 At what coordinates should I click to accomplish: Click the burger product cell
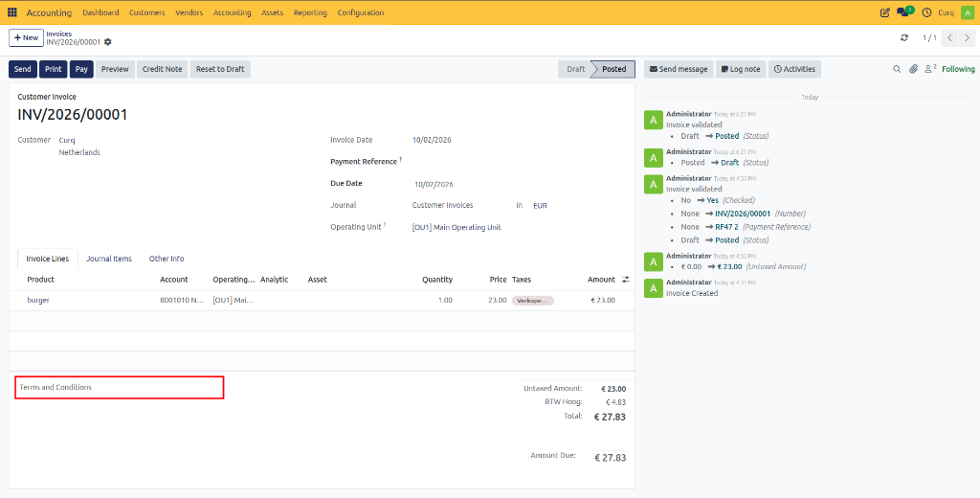point(38,301)
